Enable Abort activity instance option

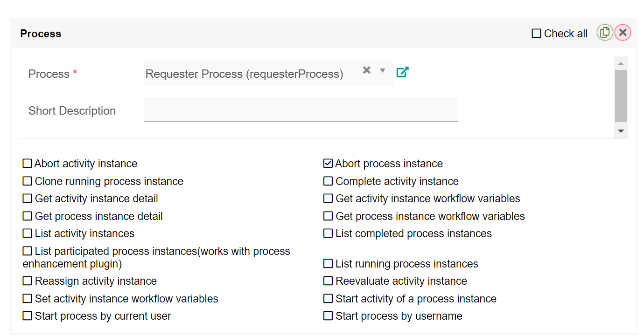click(27, 164)
